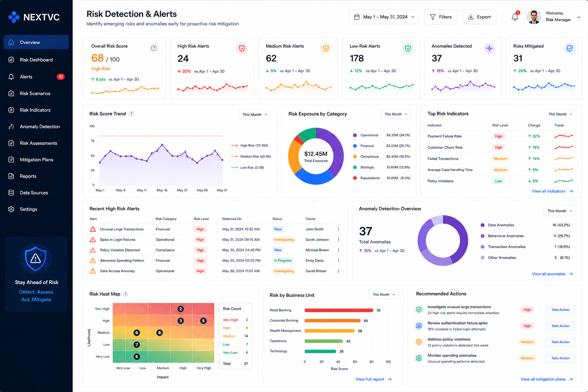Open row menu for Abnormal Spending Pattern
The image size is (588, 392).
coord(338,260)
